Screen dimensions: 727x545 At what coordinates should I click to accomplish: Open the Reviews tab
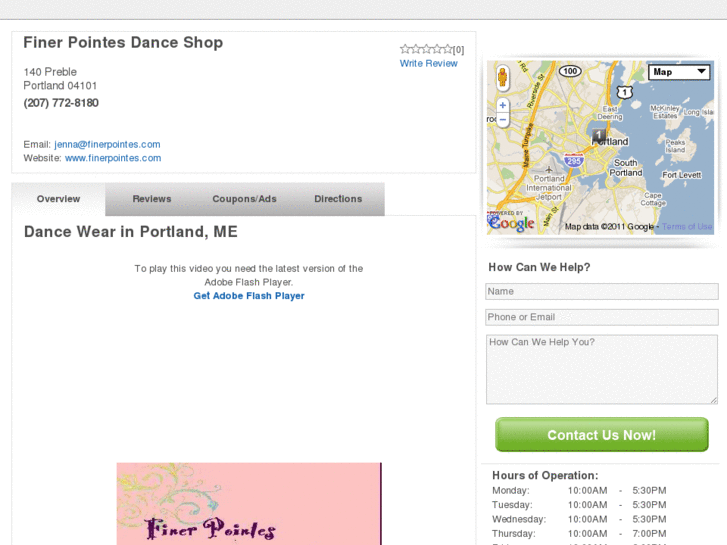pos(152,199)
